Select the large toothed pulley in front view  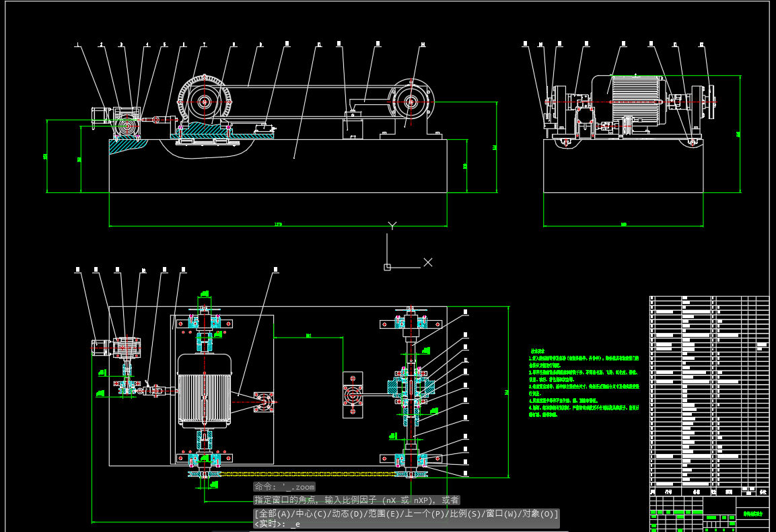(x=205, y=102)
